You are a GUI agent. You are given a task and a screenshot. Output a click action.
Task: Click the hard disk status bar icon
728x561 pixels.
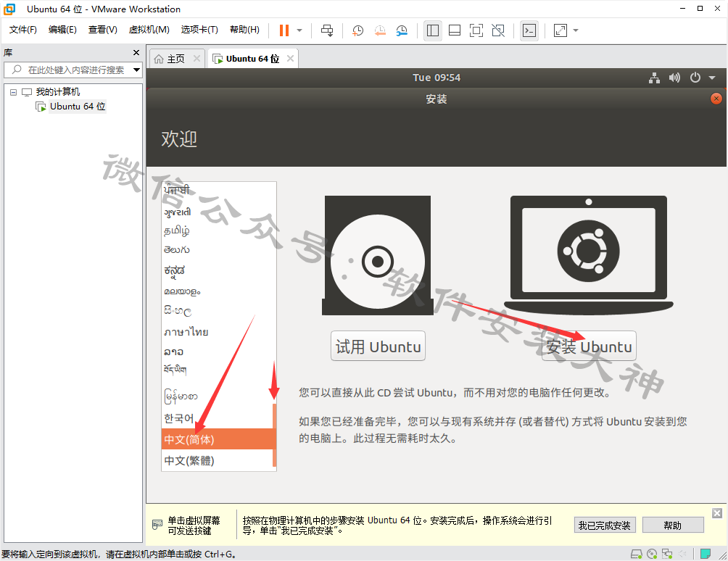[636, 554]
